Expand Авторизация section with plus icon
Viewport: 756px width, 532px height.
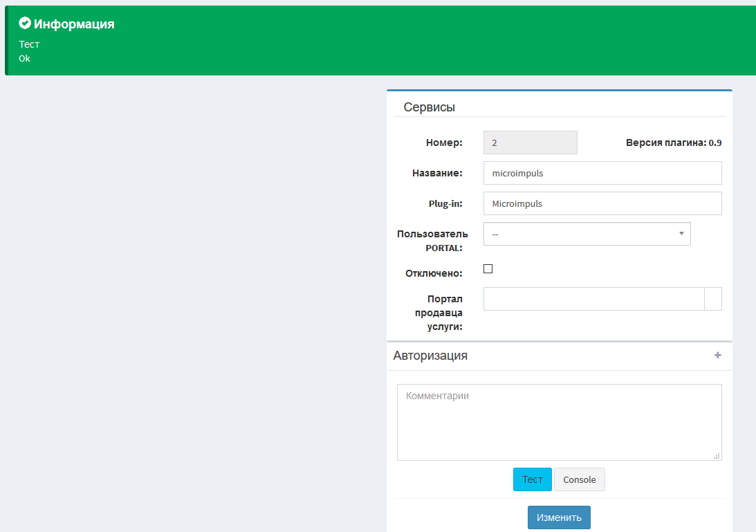point(717,356)
